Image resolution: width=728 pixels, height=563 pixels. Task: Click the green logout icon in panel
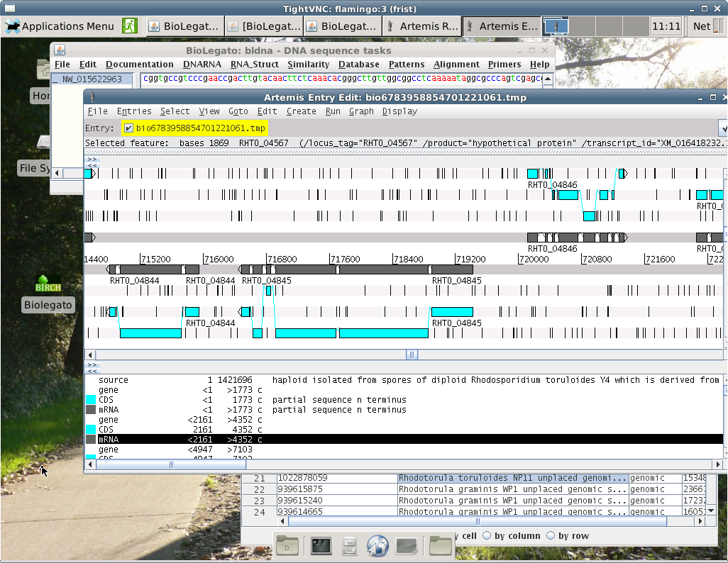[129, 26]
